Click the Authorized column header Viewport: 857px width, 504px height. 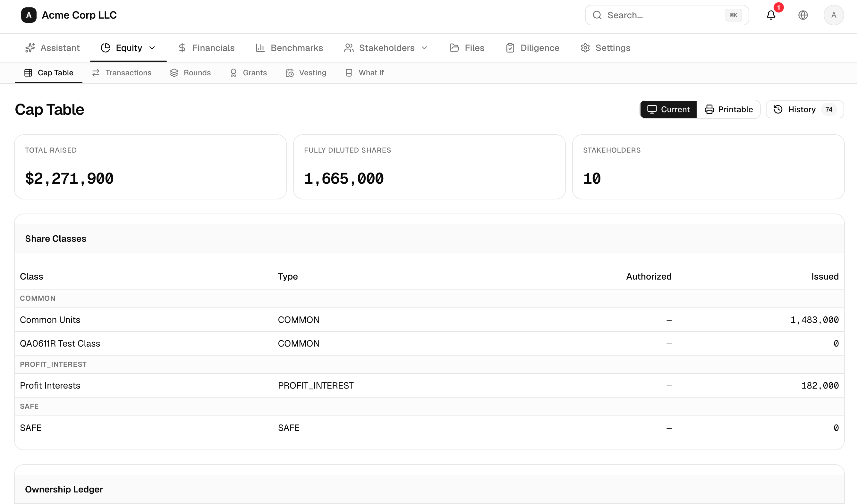tap(649, 277)
